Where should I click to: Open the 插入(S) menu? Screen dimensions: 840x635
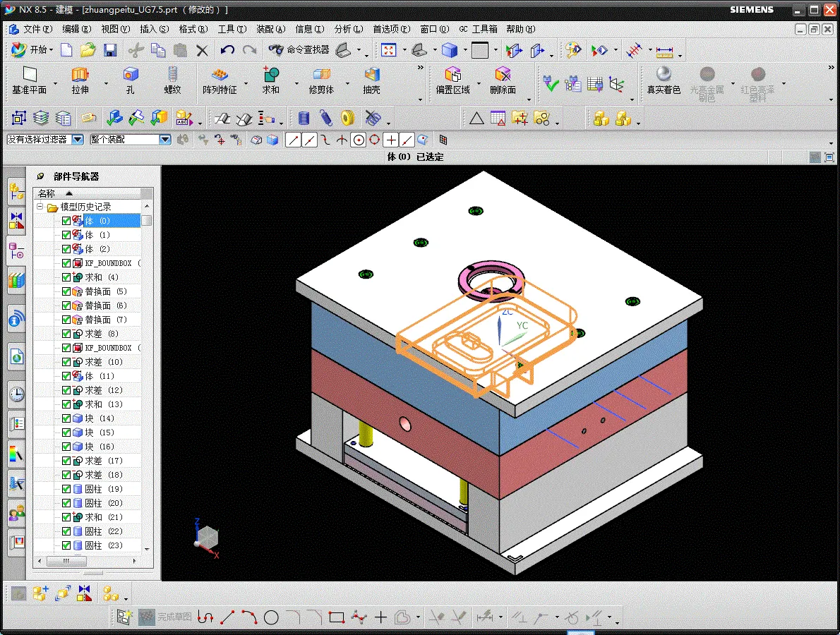pyautogui.click(x=155, y=29)
